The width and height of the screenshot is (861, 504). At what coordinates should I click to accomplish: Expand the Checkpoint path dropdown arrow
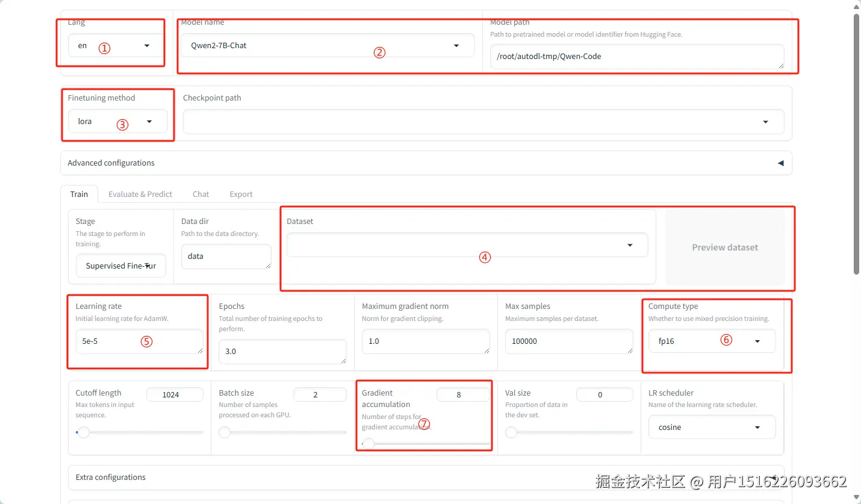click(x=765, y=122)
